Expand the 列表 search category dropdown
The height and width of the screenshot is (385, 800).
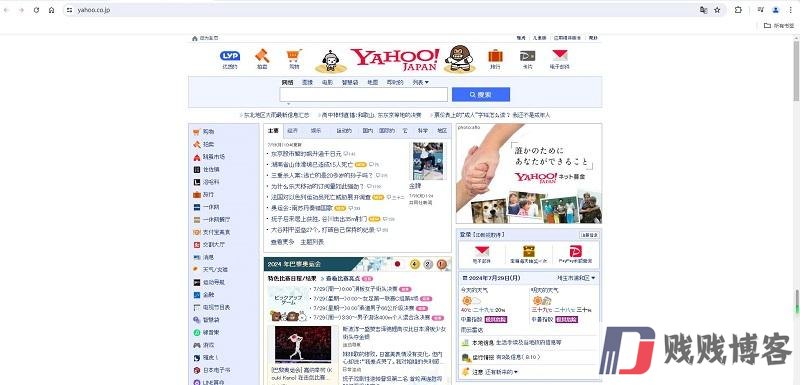[420, 82]
